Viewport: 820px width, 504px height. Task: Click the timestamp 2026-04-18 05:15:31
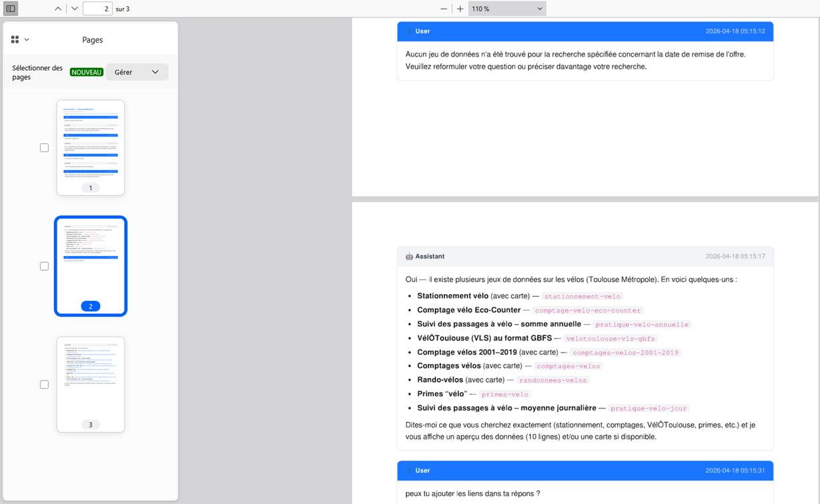pos(735,471)
